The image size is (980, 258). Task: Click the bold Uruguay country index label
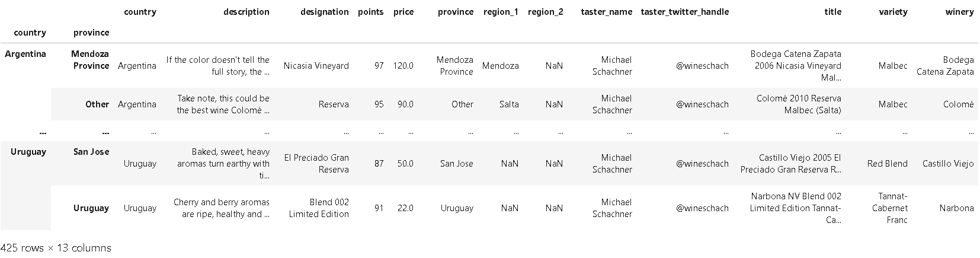click(28, 152)
